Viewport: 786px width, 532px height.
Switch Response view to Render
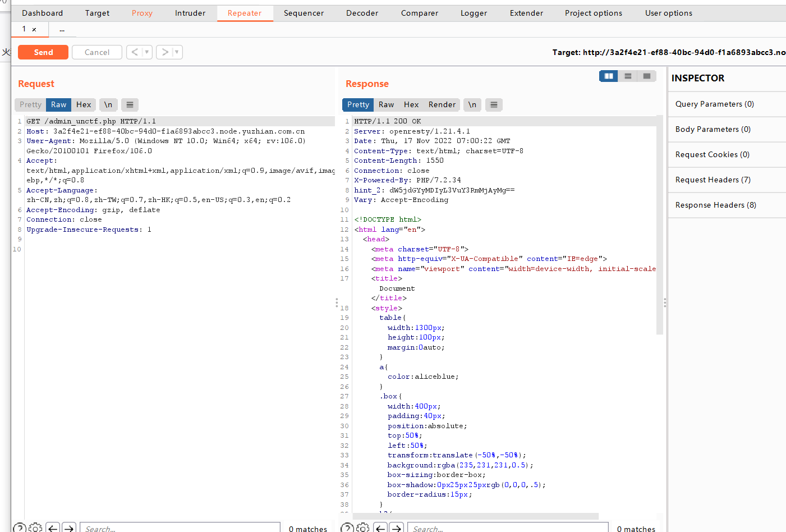tap(442, 104)
